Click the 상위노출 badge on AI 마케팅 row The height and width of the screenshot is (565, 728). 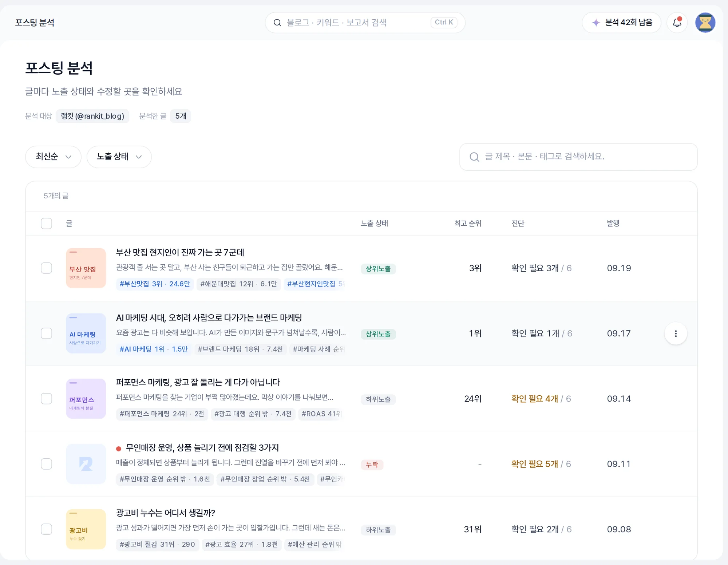click(x=378, y=334)
